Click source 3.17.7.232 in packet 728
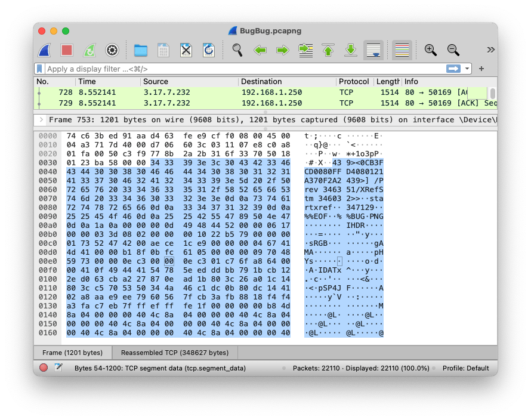 tap(166, 92)
